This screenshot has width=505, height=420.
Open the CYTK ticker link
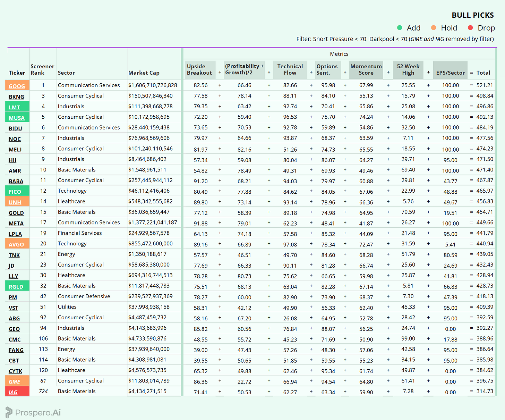[15, 371]
